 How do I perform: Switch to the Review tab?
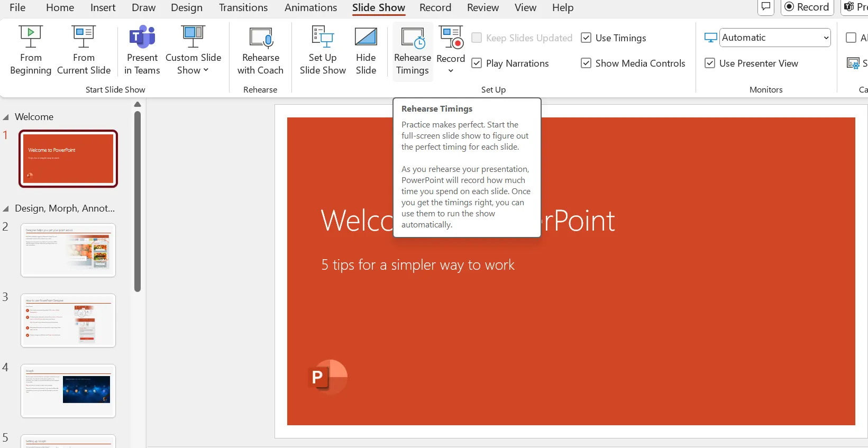pos(482,7)
